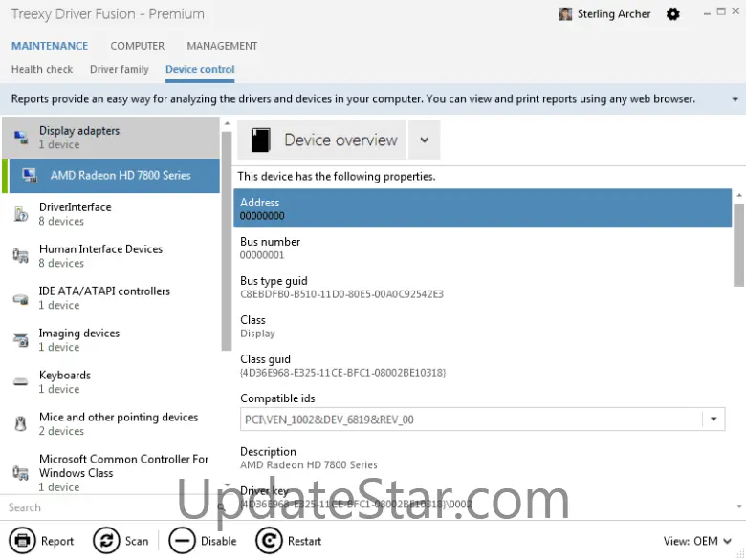Select the Driver key property
This screenshot has width=746, height=560.
(x=482, y=497)
